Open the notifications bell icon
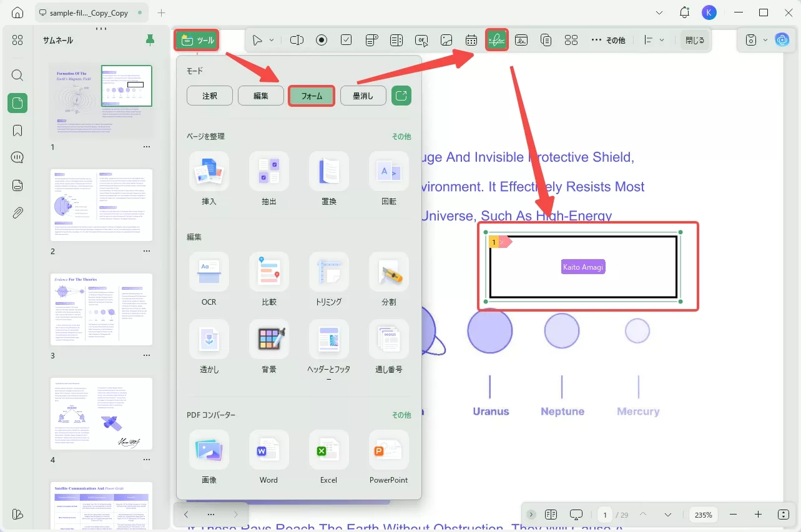Image resolution: width=801 pixels, height=532 pixels. 685,12
